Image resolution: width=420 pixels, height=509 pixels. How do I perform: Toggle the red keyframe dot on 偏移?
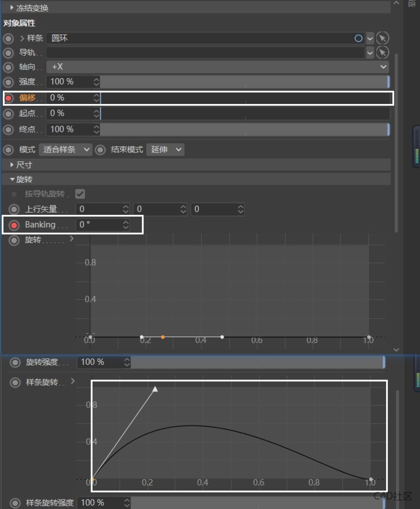pos(8,98)
